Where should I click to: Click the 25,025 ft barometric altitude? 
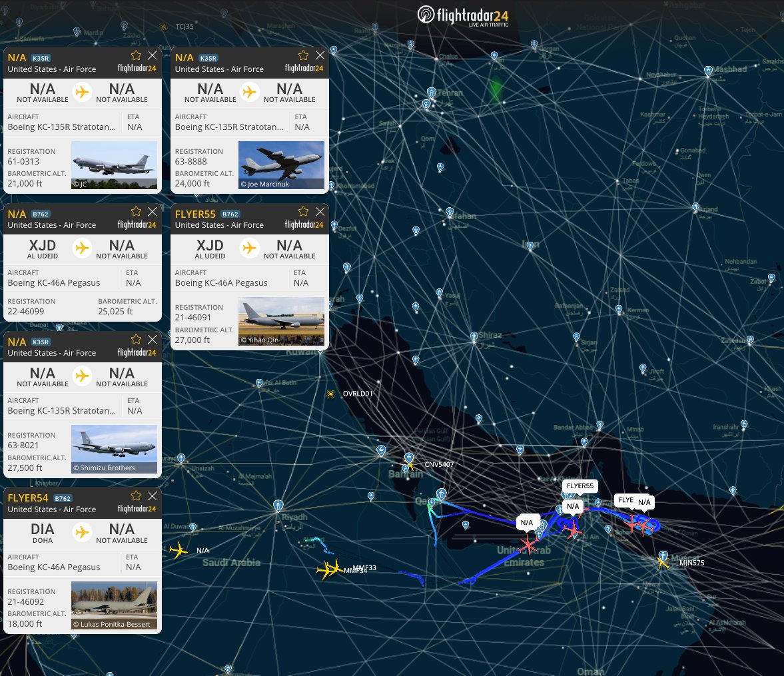click(115, 312)
